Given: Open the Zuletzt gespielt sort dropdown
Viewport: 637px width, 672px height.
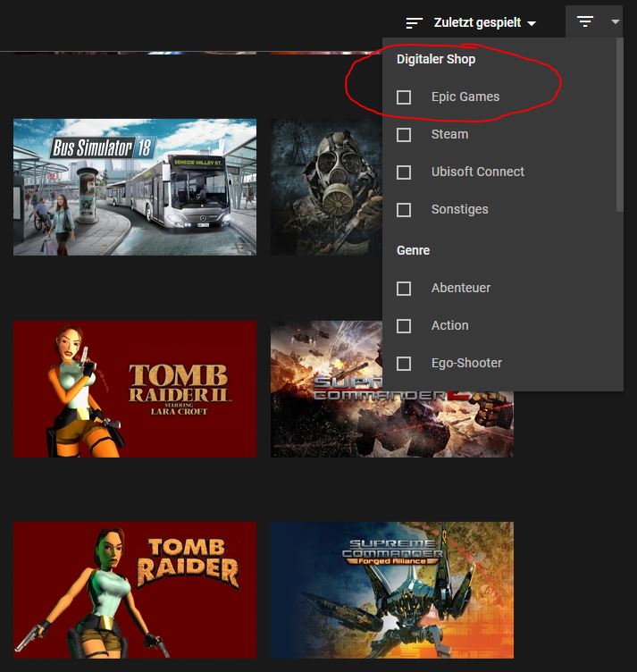Looking at the screenshot, I should click(484, 22).
